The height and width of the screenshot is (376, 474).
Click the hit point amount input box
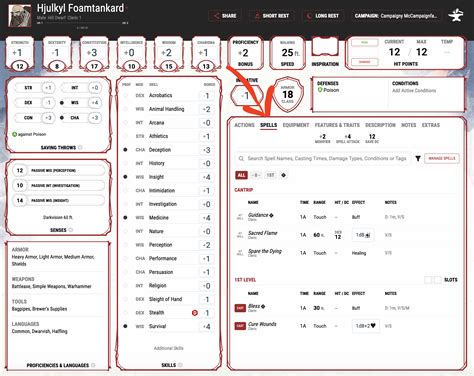pyautogui.click(x=365, y=52)
